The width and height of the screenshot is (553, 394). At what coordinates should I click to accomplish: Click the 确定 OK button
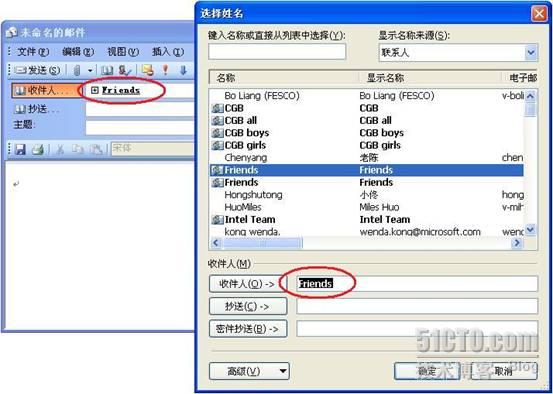(x=427, y=371)
